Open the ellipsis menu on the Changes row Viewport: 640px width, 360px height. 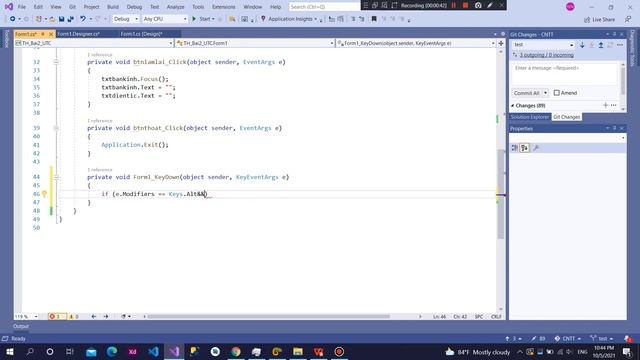[613, 105]
